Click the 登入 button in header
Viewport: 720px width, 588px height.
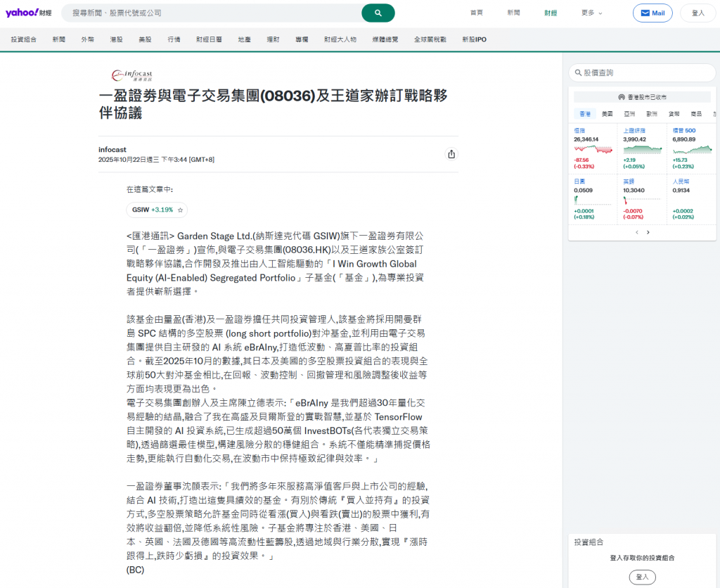tap(697, 13)
